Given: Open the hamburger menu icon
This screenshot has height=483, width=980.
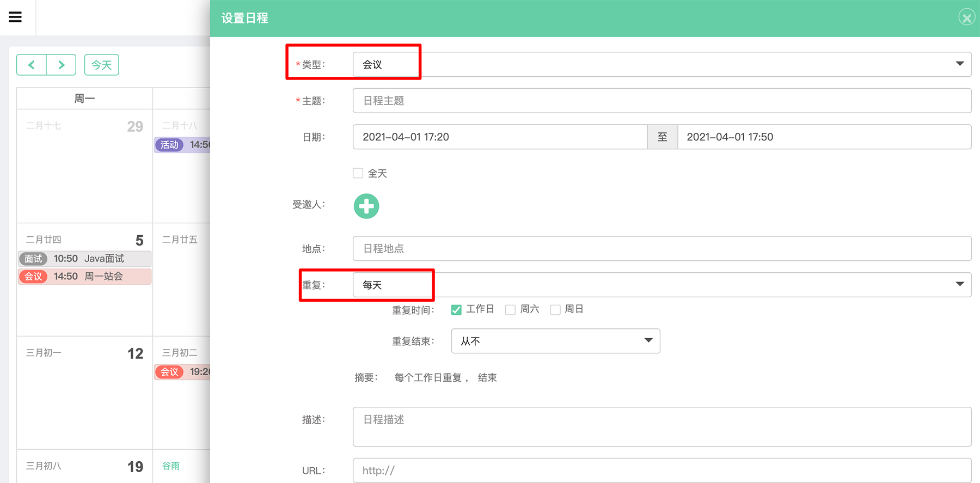Looking at the screenshot, I should click(15, 17).
